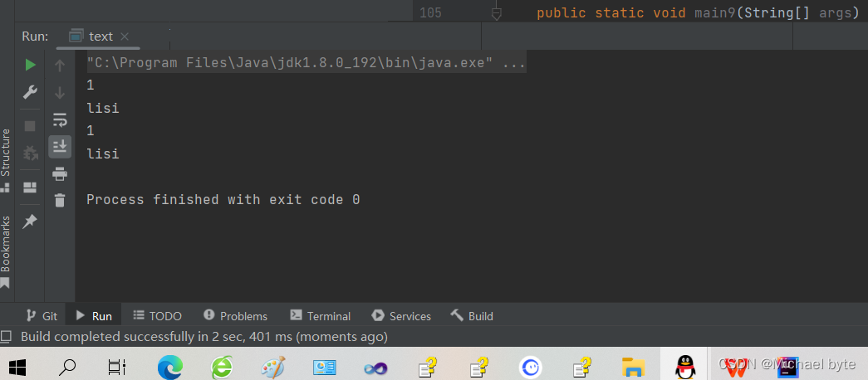Close the 'text' run tab
Image resolution: width=868 pixels, height=380 pixels.
[x=125, y=37]
